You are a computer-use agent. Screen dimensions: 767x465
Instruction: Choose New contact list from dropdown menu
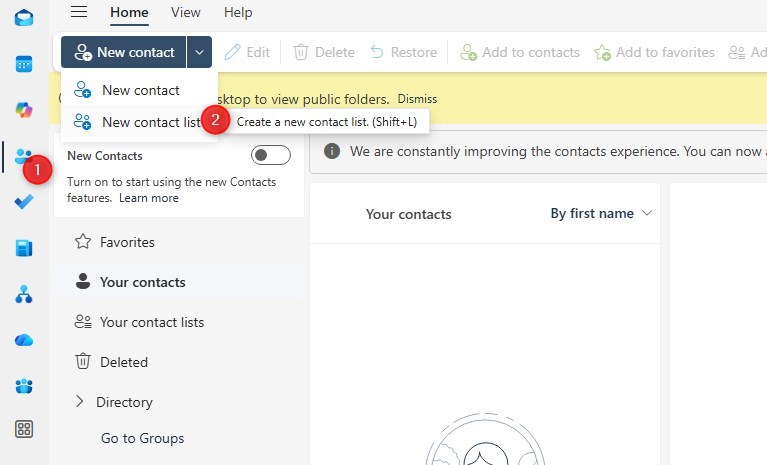(x=151, y=122)
